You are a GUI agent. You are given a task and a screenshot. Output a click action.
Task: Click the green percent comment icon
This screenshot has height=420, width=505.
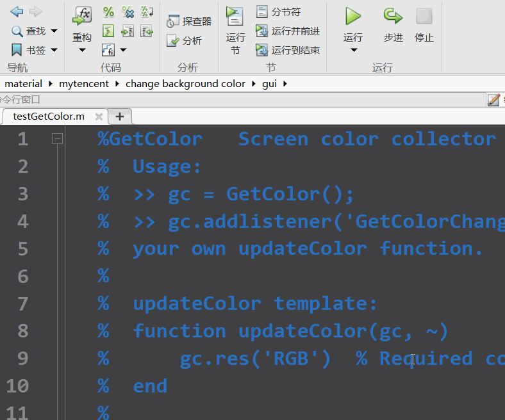(x=108, y=12)
